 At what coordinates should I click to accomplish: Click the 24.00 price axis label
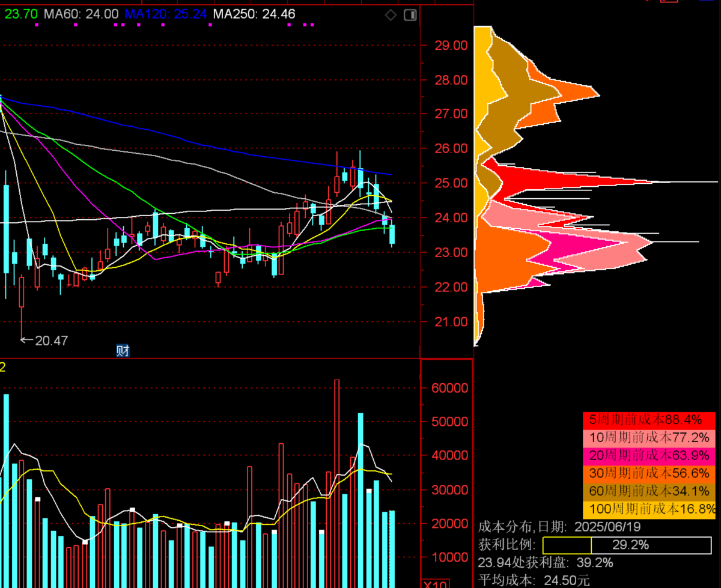[451, 217]
